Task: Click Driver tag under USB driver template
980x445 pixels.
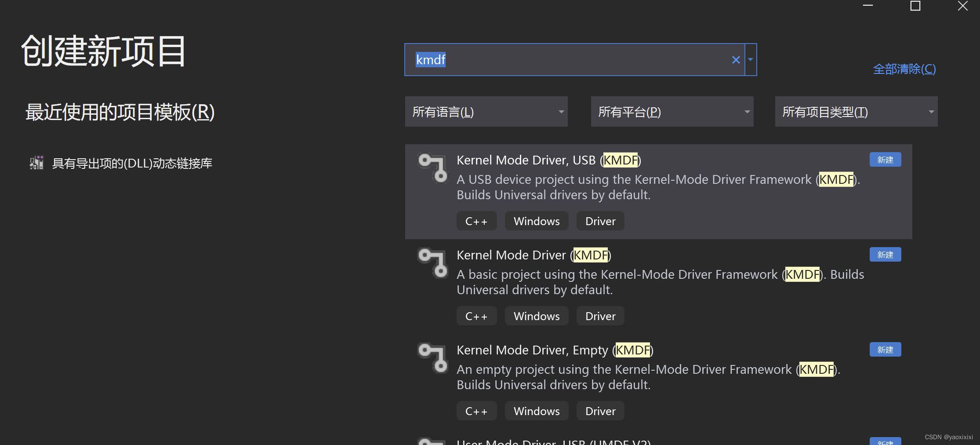Action: (600, 221)
